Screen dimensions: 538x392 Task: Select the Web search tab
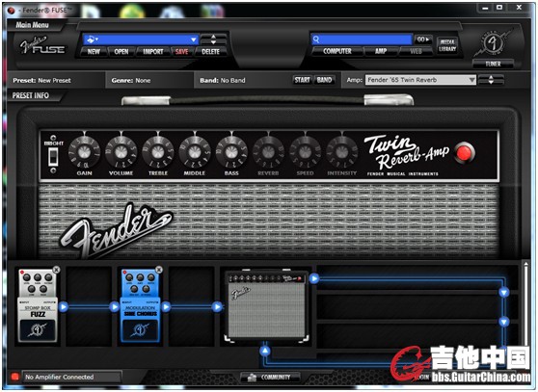[416, 51]
